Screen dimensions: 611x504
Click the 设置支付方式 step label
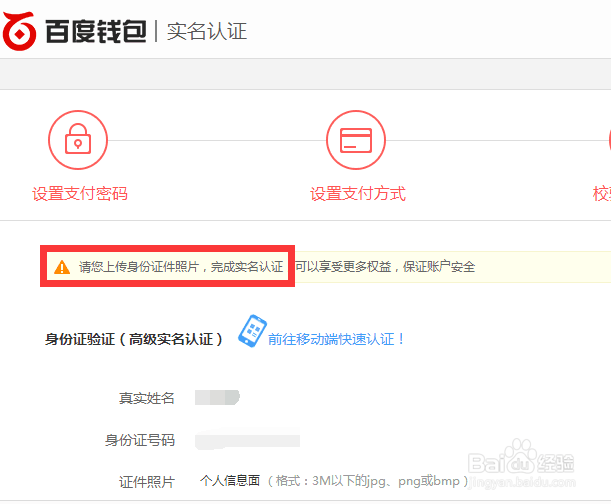(358, 194)
